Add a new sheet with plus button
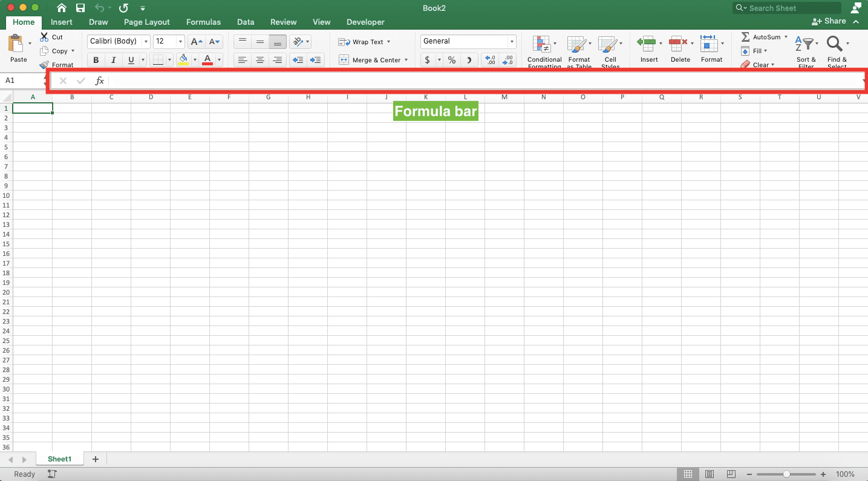868x481 pixels. pyautogui.click(x=96, y=459)
